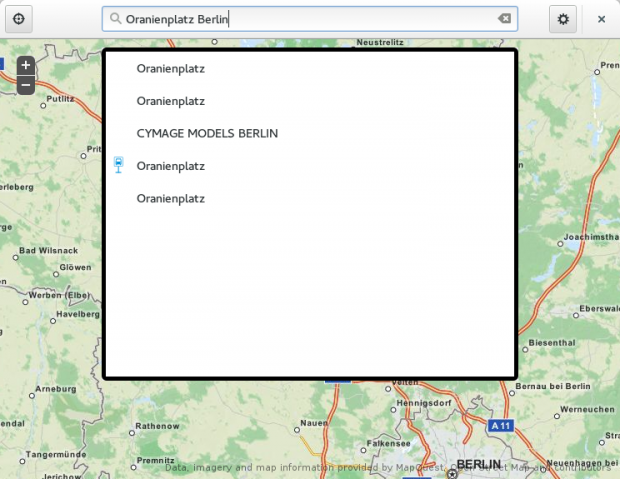Click the Falkensee town label

(388, 443)
